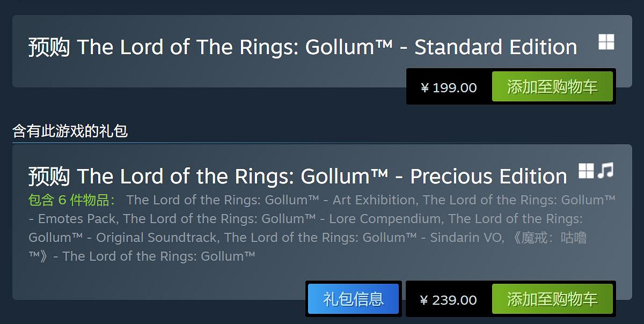Add Precious Edition to cart

click(x=553, y=299)
